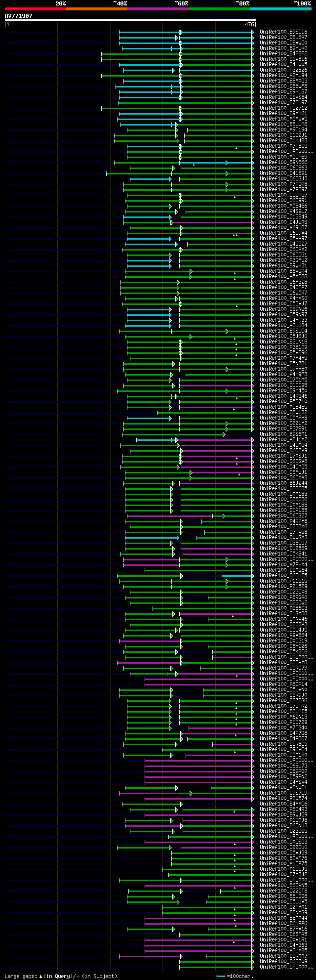Open hit UniRef100_Q8L6A7
Image resolution: width=316 pixels, height=980 pixels.
click(x=283, y=37)
